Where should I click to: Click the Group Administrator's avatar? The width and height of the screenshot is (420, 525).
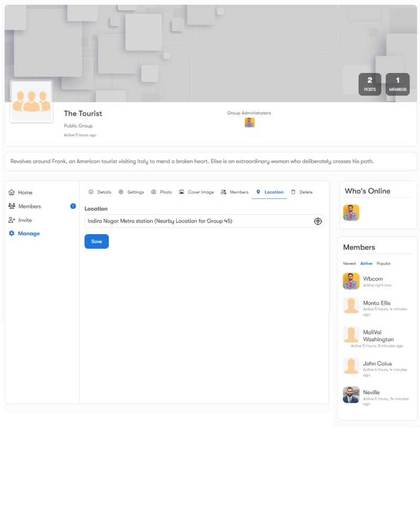[249, 122]
